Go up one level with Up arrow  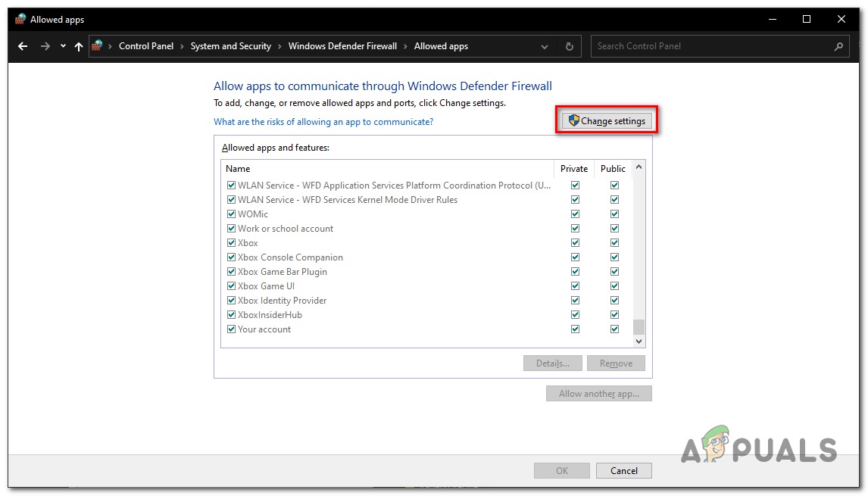[79, 46]
